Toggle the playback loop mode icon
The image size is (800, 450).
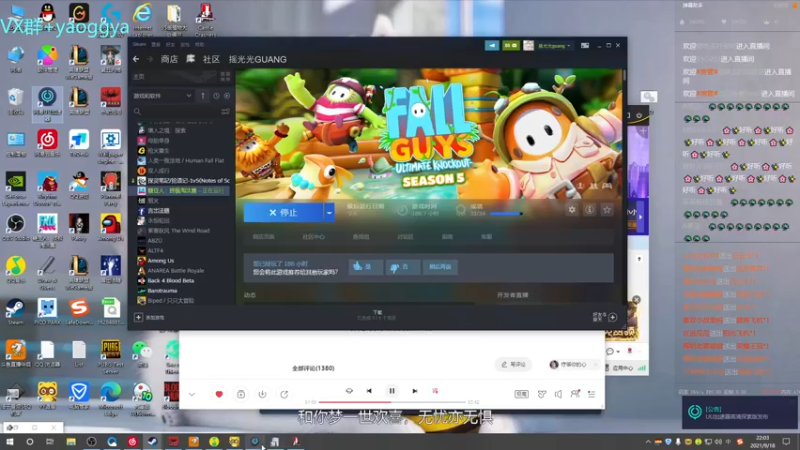coord(349,391)
